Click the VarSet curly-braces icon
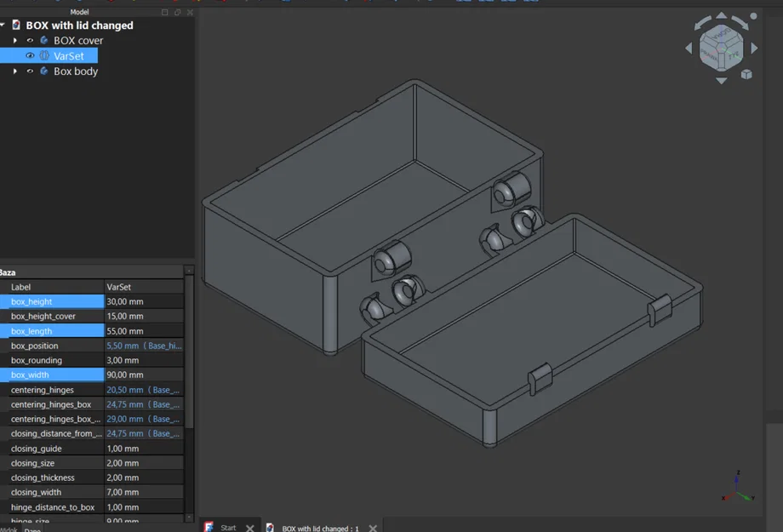The image size is (783, 532). point(44,55)
